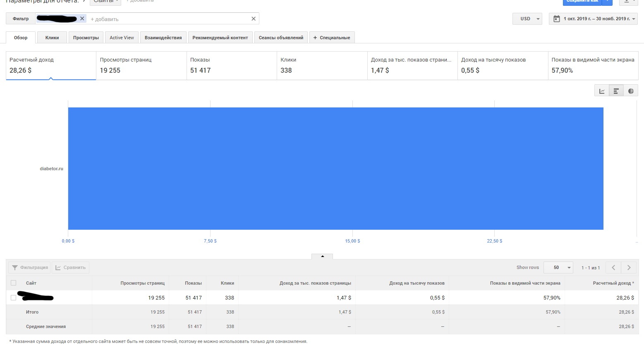644x345 pixels.
Task: Open the Обзор tab
Action: 21,38
